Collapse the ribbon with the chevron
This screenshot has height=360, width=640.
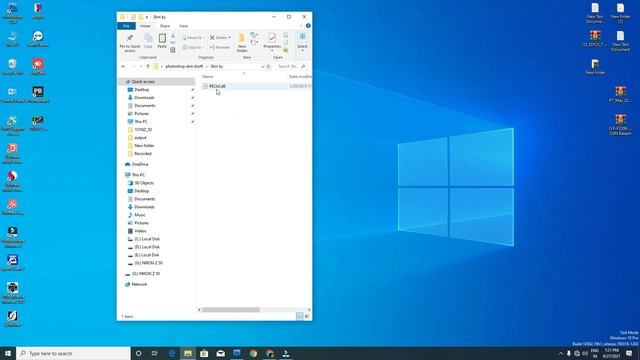[x=301, y=26]
